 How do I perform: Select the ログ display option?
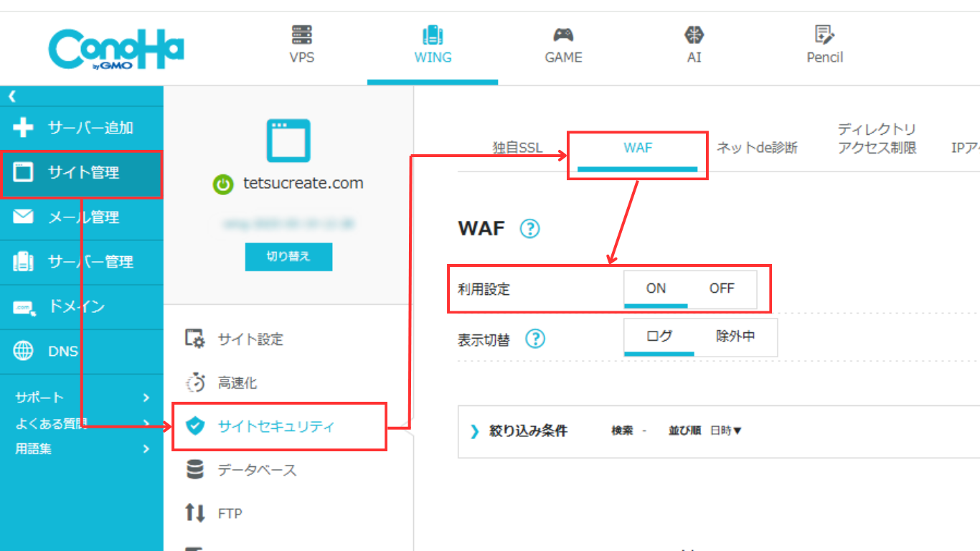pos(659,336)
